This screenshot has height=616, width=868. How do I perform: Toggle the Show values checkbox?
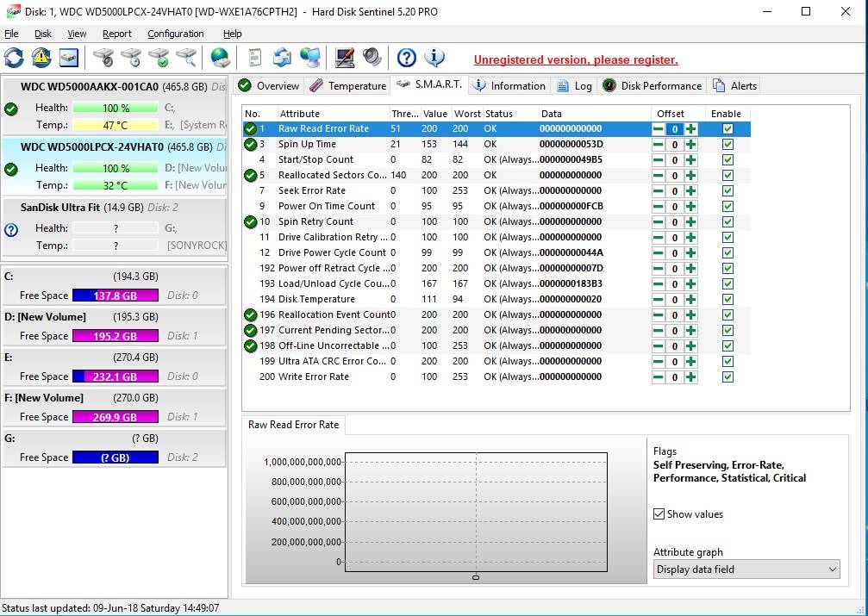tap(659, 514)
